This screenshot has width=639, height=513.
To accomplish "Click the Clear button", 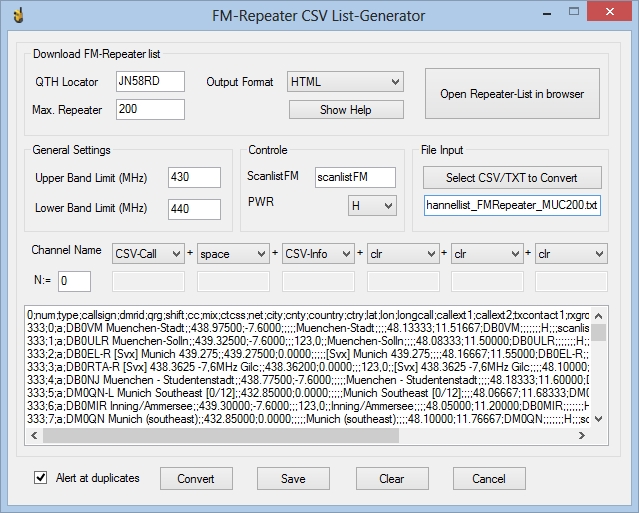I will 392,478.
